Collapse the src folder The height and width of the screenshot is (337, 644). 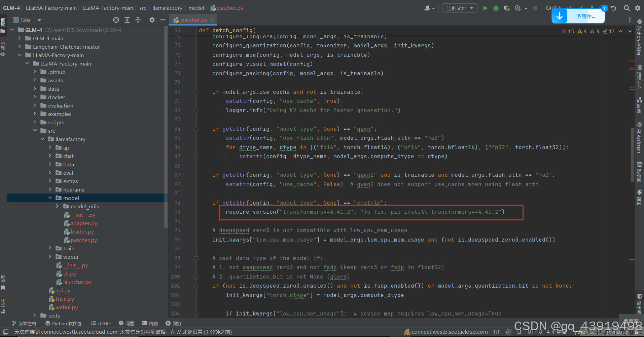(35, 131)
